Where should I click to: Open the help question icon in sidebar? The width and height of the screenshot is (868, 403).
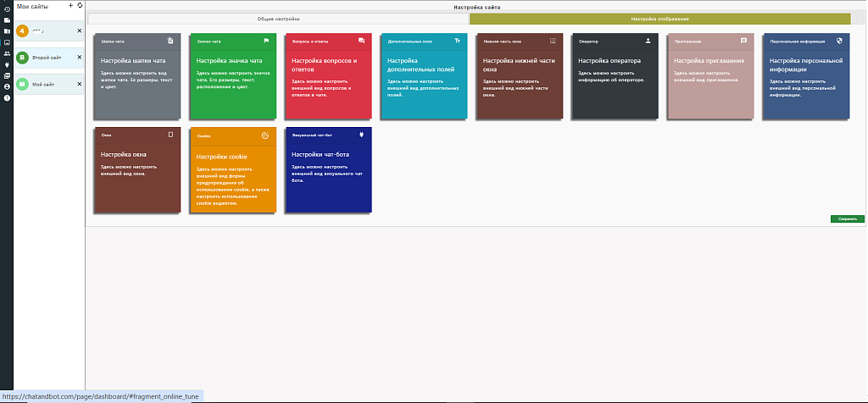click(7, 98)
